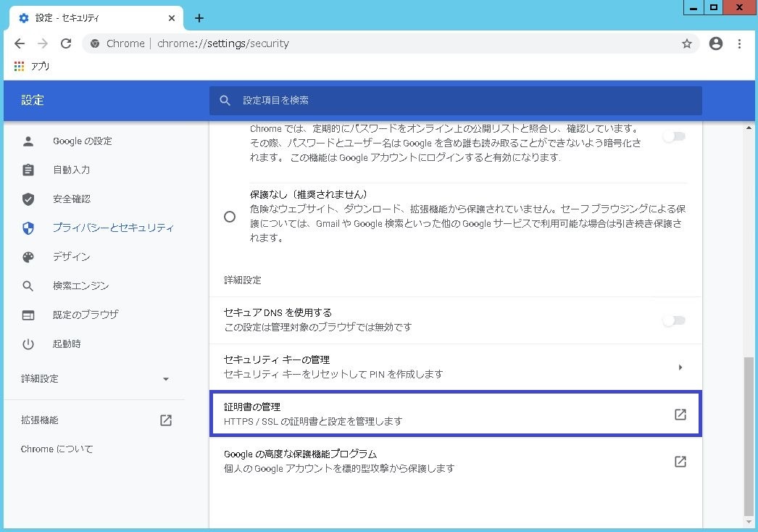Viewport: 758px width, 532px height.
Task: Open 安全確認 in the sidebar
Action: click(x=72, y=199)
